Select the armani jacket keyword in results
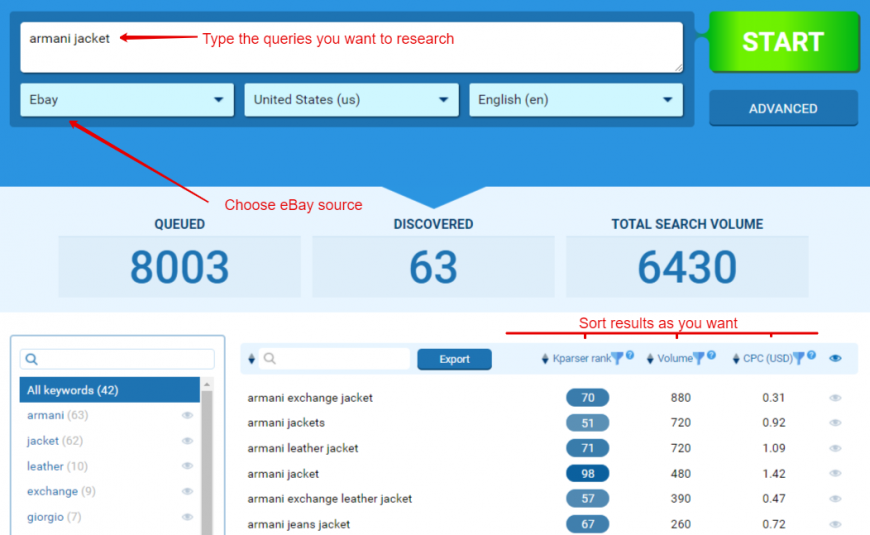The height and width of the screenshot is (535, 870). click(x=283, y=474)
